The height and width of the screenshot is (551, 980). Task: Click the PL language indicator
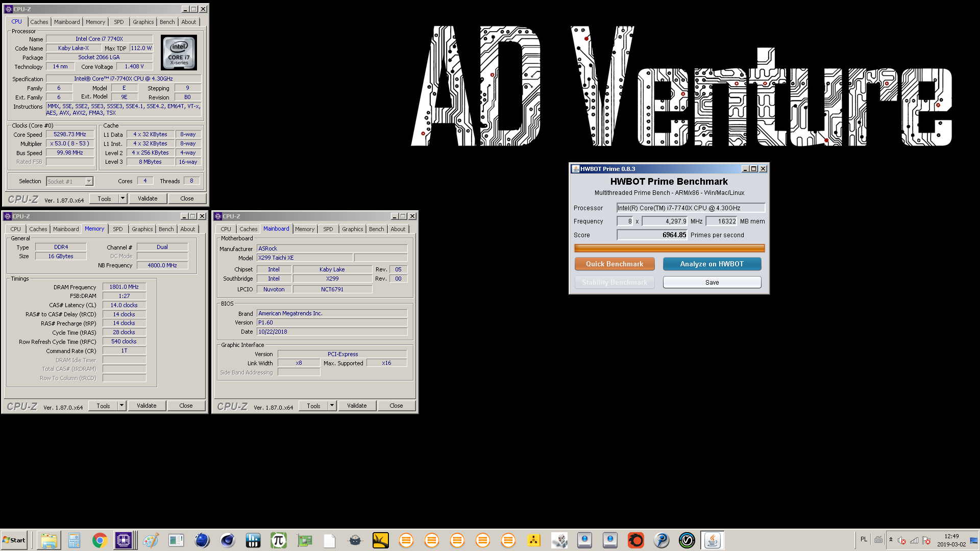point(863,539)
